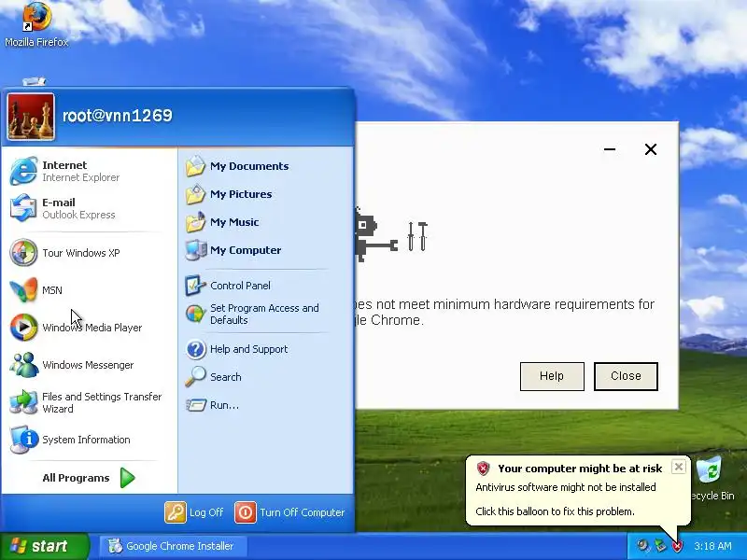Click Google Chrome Installer taskbar button
This screenshot has height=560, width=747.
click(173, 546)
